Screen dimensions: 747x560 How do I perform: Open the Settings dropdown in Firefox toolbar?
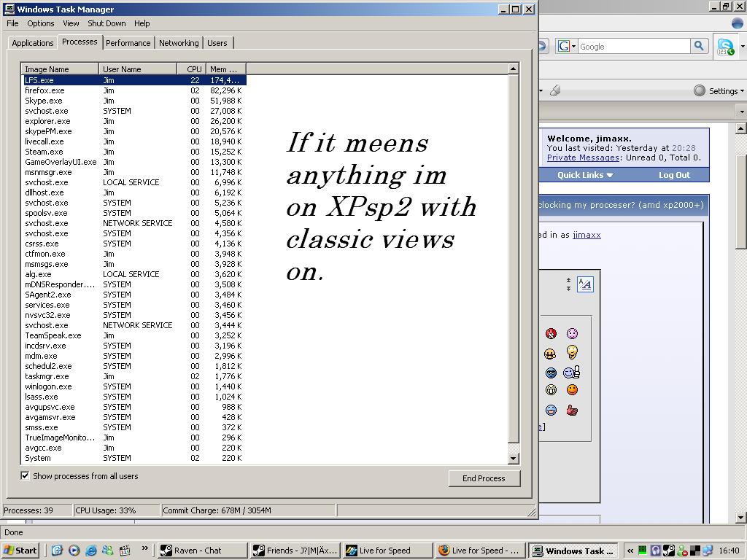(x=719, y=90)
